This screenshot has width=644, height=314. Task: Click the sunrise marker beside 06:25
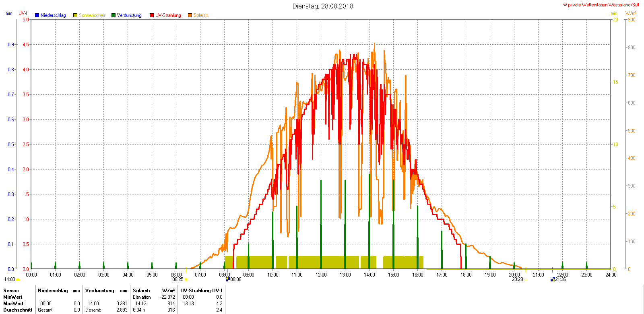(186, 279)
